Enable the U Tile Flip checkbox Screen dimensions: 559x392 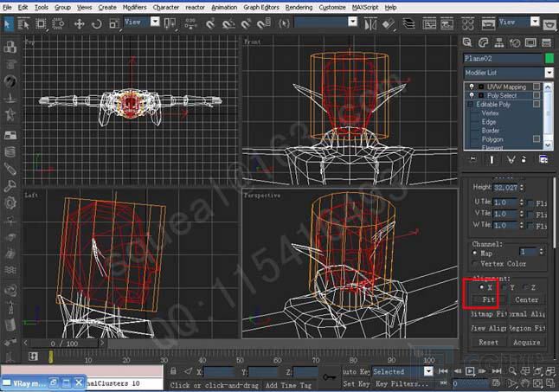530,203
